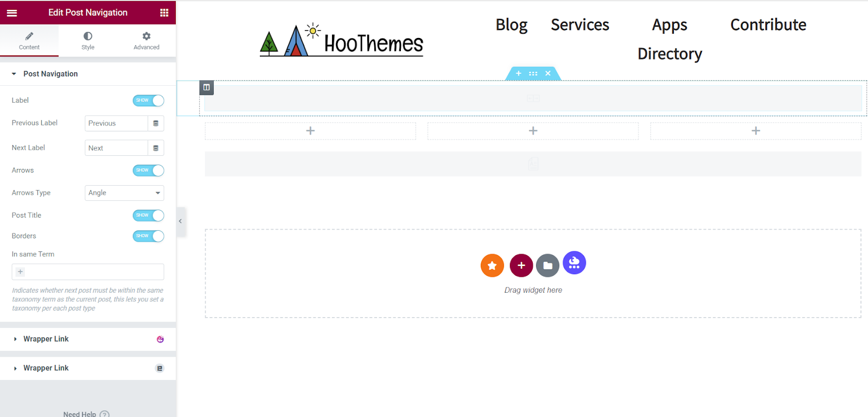868x417 pixels.
Task: Toggle the Borders switch
Action: click(148, 236)
